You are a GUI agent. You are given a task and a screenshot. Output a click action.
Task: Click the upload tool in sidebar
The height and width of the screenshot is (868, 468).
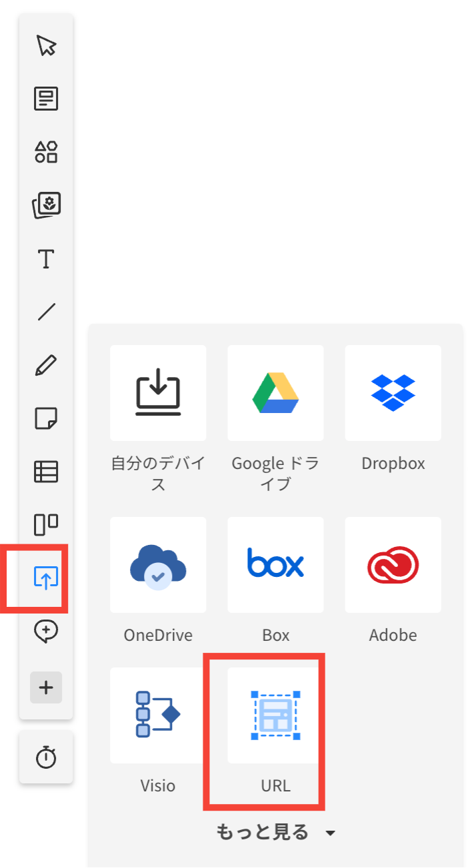coord(46,578)
